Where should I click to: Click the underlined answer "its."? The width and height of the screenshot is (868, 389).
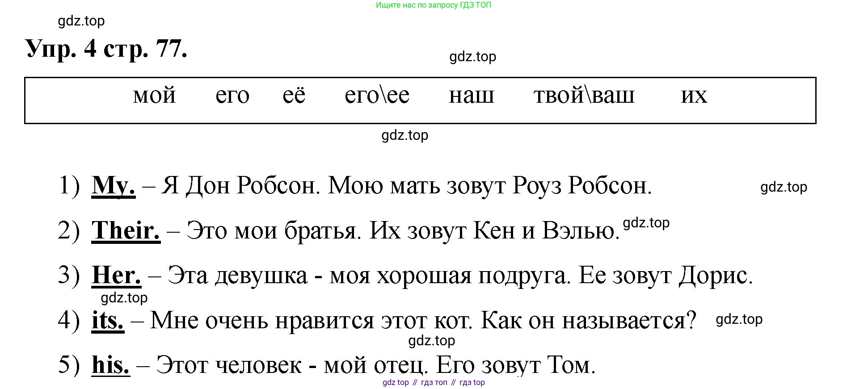[108, 320]
